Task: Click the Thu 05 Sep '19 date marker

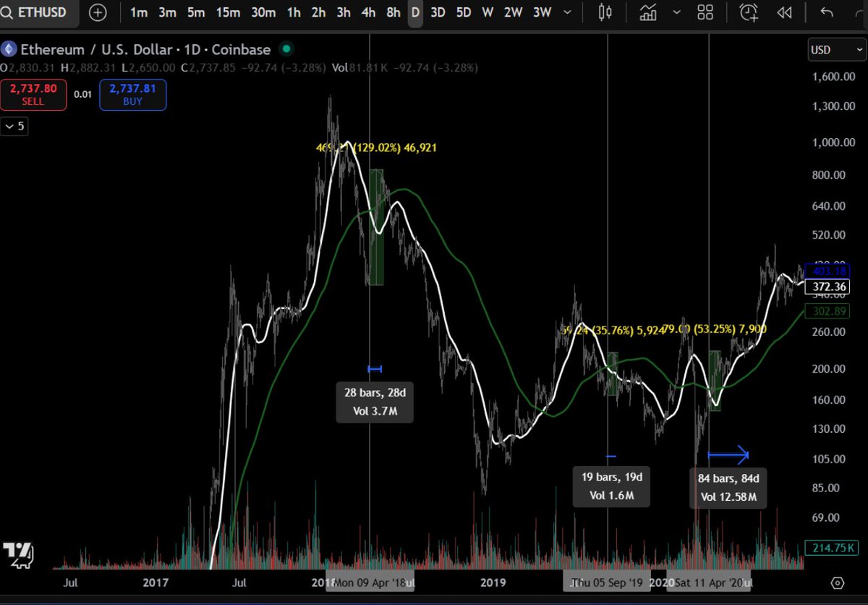Action: [606, 583]
